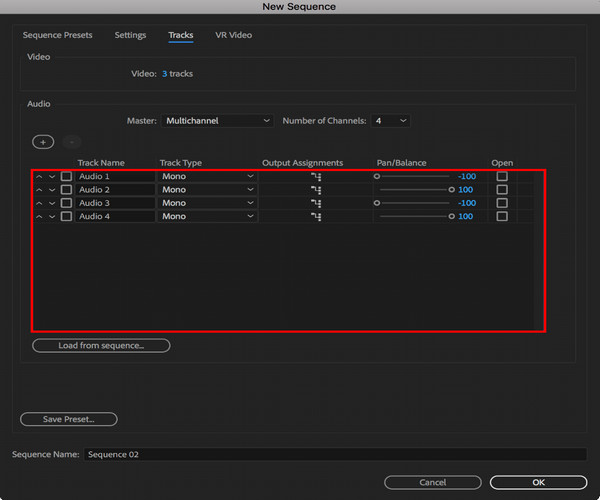Image resolution: width=600 pixels, height=500 pixels.
Task: Enable Open checkbox for Audio 4
Action: click(x=502, y=217)
